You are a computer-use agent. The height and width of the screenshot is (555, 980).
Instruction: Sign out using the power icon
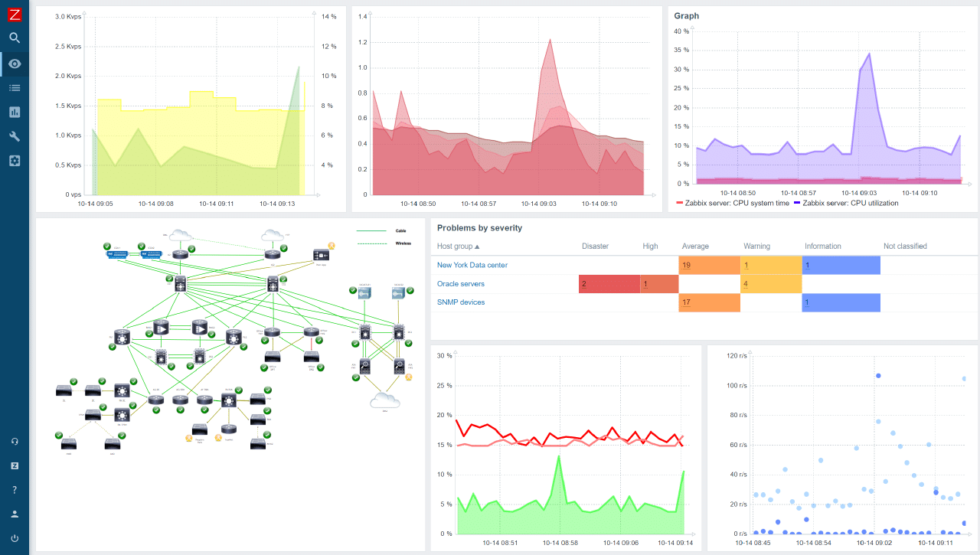tap(15, 537)
